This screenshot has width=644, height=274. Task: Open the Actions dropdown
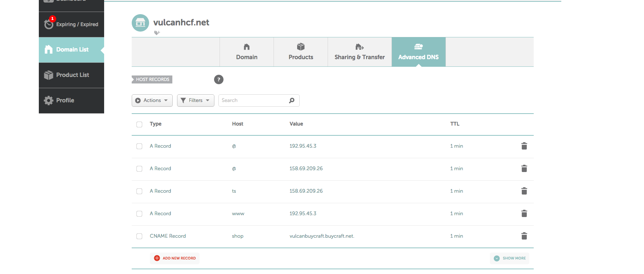[x=152, y=101]
